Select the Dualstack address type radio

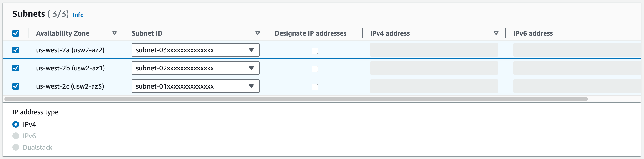(16, 148)
